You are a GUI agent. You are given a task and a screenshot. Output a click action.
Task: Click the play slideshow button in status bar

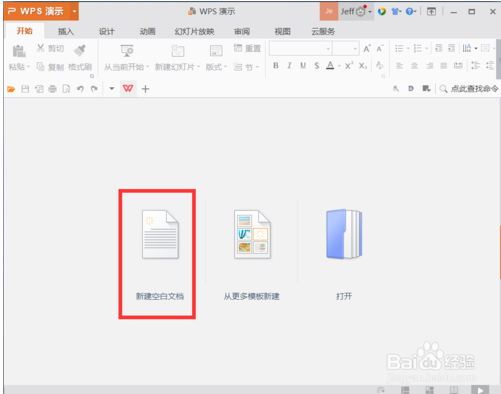tap(480, 390)
